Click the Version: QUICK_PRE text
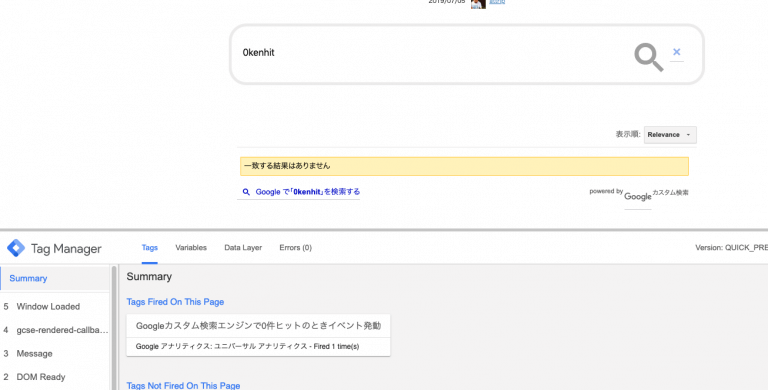 (x=731, y=248)
